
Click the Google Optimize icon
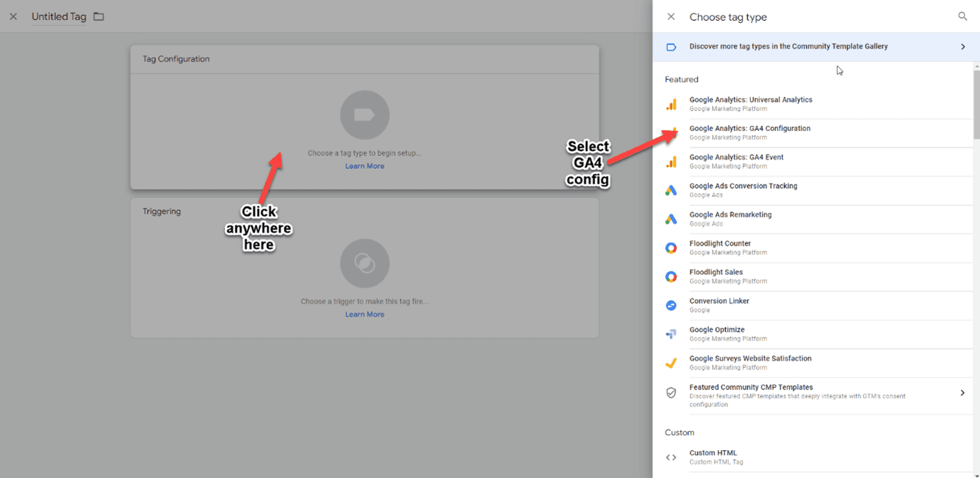(x=671, y=334)
